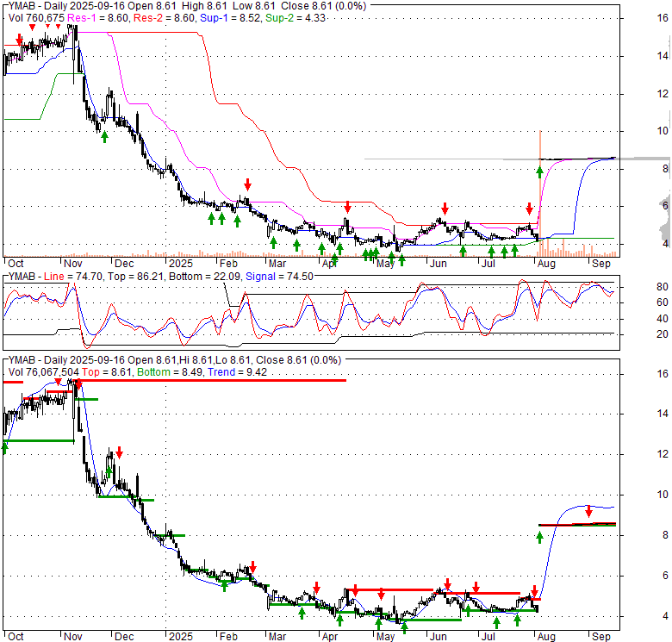Screen dimensions: 672x642
Task: Click the 'Oct' axis label in top chart
Action: coord(16,264)
